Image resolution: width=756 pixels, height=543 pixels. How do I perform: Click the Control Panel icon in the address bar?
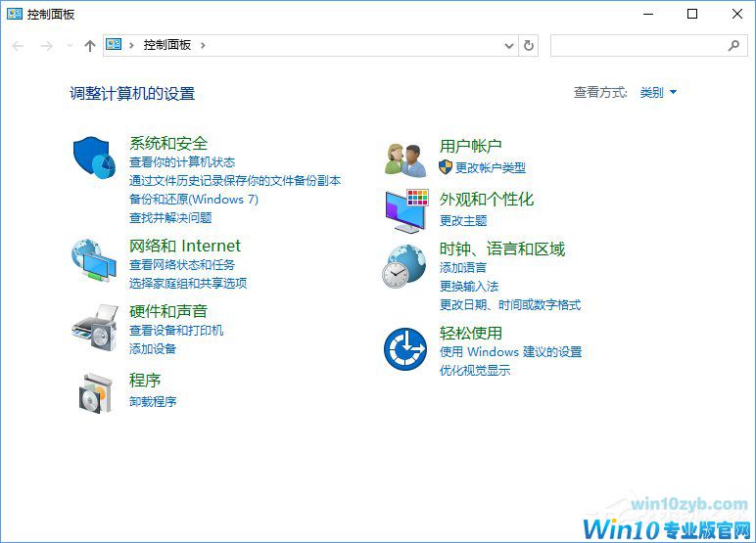coord(114,45)
